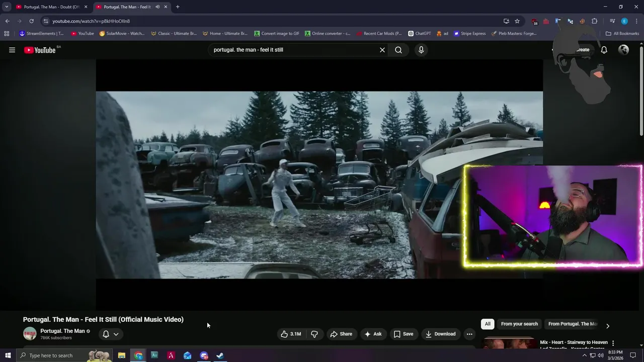The height and width of the screenshot is (362, 644).
Task: Select the From Portugal. The Man chip
Action: point(573,324)
